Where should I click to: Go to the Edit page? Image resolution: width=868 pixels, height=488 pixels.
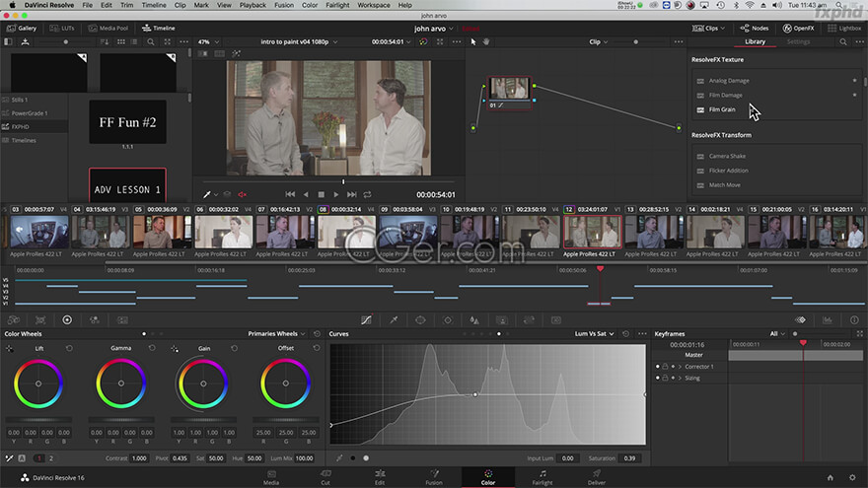379,477
